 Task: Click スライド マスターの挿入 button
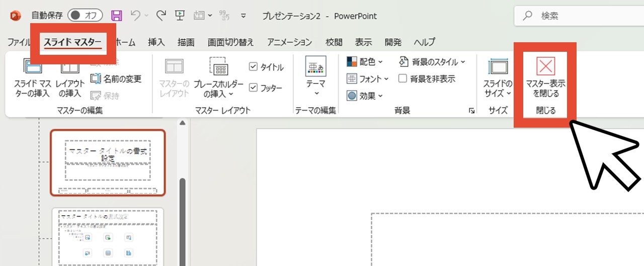click(32, 78)
